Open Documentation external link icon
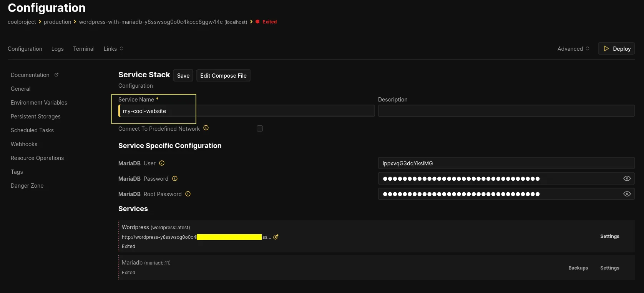This screenshot has height=293, width=644. pyautogui.click(x=56, y=75)
